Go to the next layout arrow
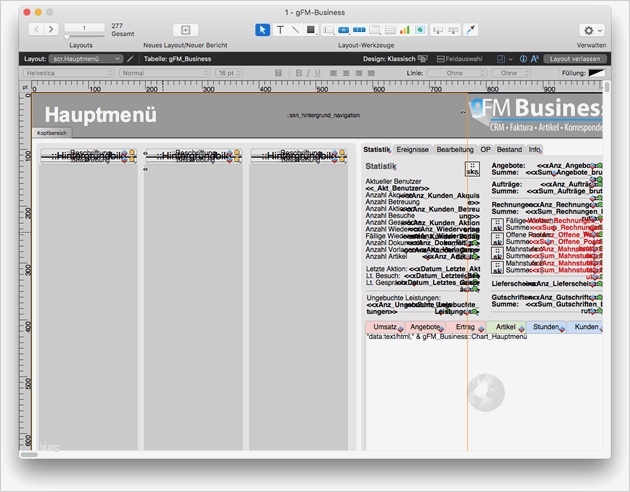630x492 pixels. [x=51, y=29]
